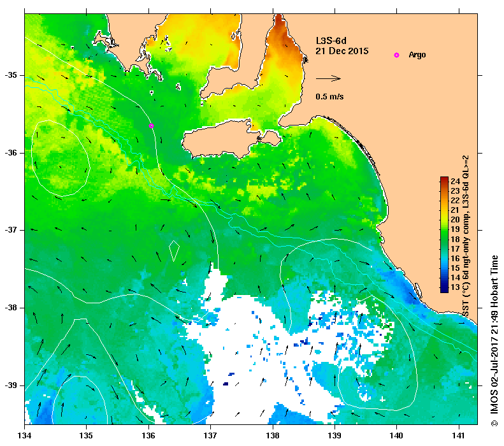Click latitude label -36
Viewport: 504px width, 446px height.
tap(11, 153)
